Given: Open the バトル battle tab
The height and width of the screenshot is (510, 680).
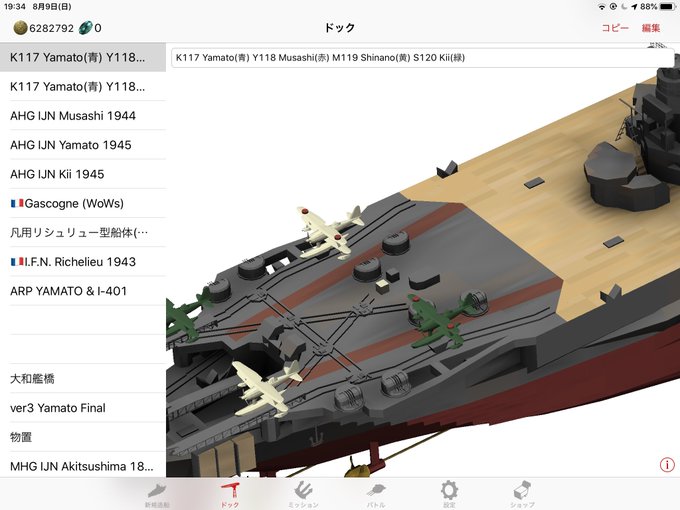Looking at the screenshot, I should coord(376,495).
